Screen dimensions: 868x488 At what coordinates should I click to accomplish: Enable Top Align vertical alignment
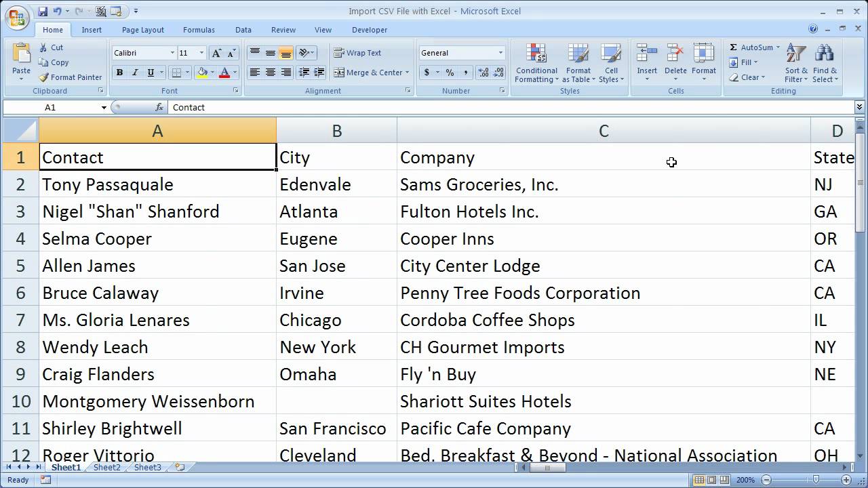[255, 53]
